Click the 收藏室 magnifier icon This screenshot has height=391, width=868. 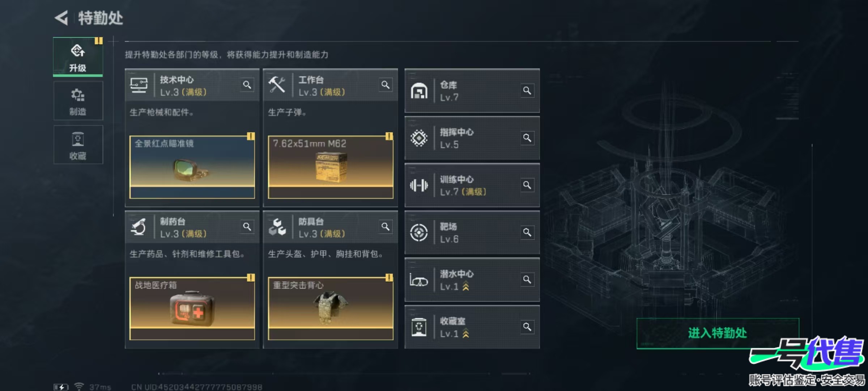coord(527,327)
